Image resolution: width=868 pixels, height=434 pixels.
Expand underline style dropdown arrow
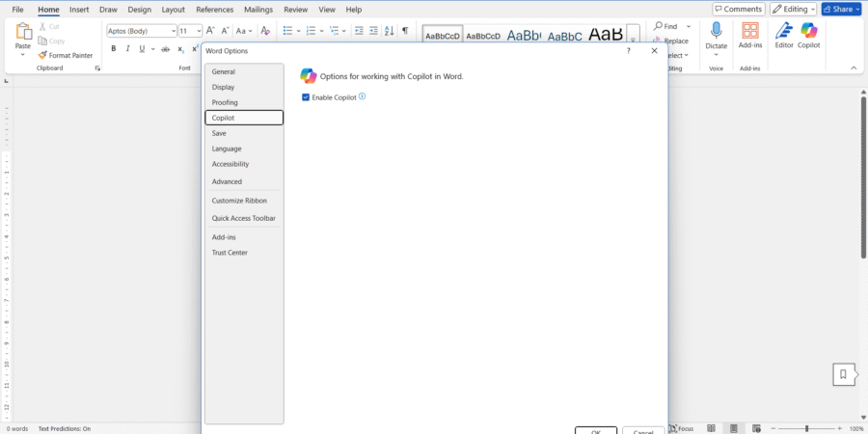(152, 49)
